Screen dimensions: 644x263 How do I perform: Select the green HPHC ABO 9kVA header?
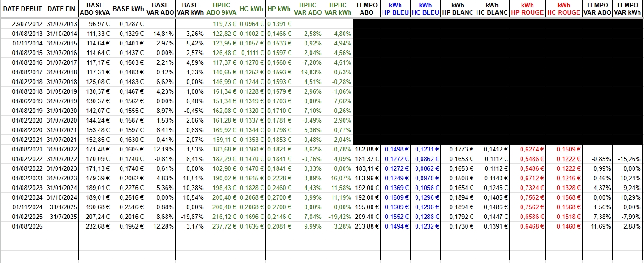(x=222, y=9)
